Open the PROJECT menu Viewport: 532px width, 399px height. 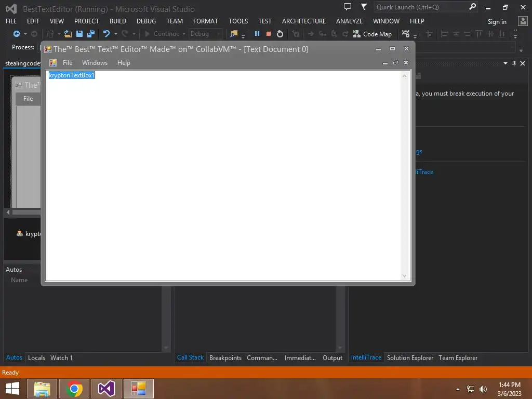pyautogui.click(x=87, y=21)
